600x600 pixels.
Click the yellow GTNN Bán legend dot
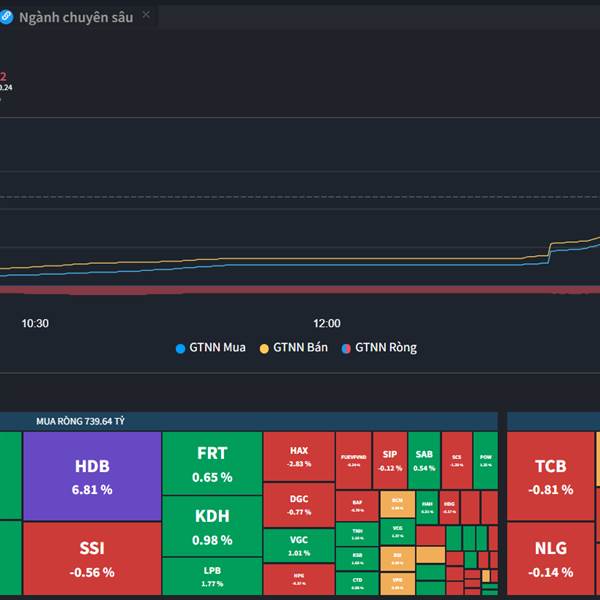pos(265,348)
